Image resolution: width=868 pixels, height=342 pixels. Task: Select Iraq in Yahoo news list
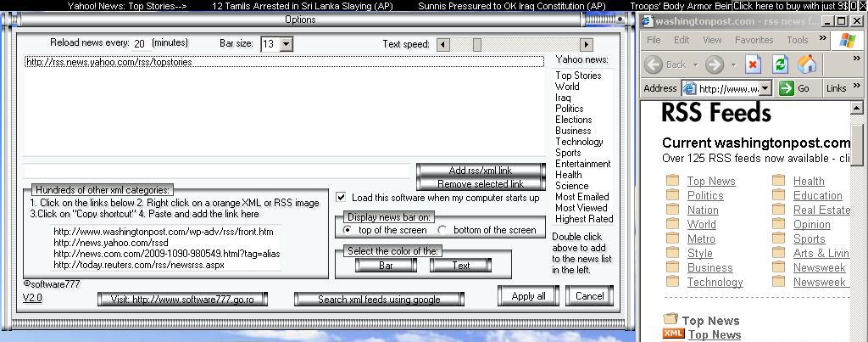(563, 98)
